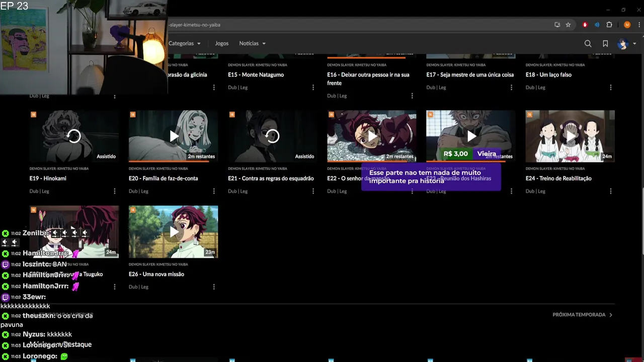Open more options for E16 episode
Viewport: 644px width, 362px height.
pos(412,96)
